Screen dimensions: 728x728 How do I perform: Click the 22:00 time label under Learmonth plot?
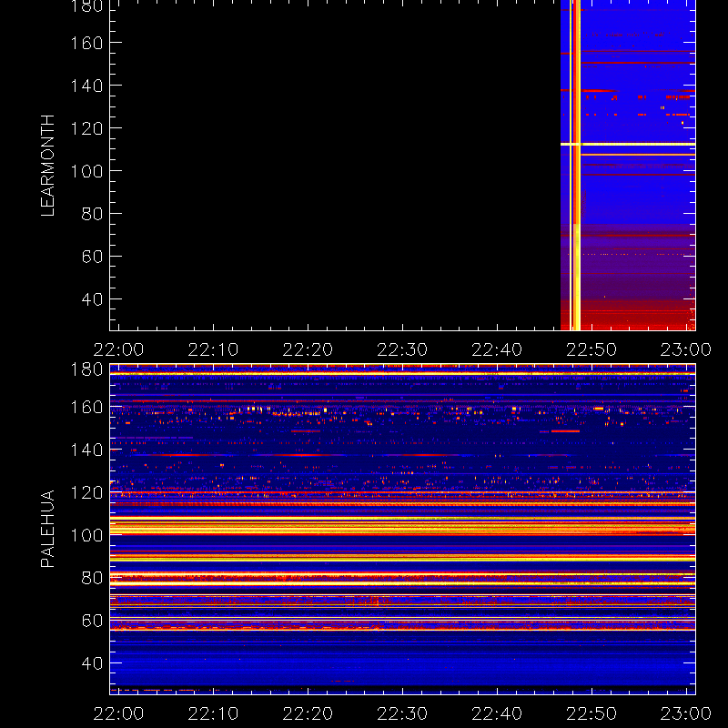119,349
